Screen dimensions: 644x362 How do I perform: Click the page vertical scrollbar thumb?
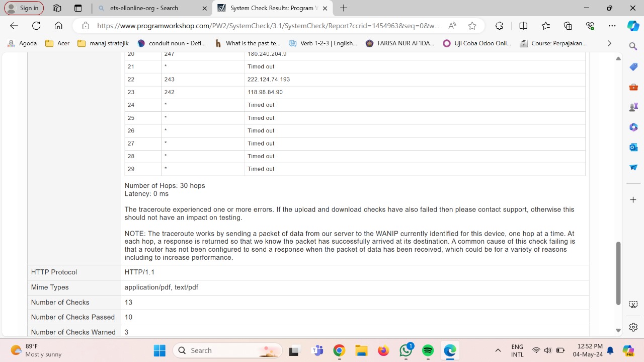point(618,273)
